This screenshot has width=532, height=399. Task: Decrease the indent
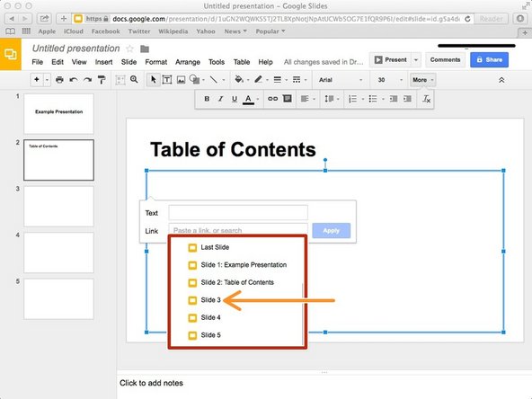click(394, 99)
